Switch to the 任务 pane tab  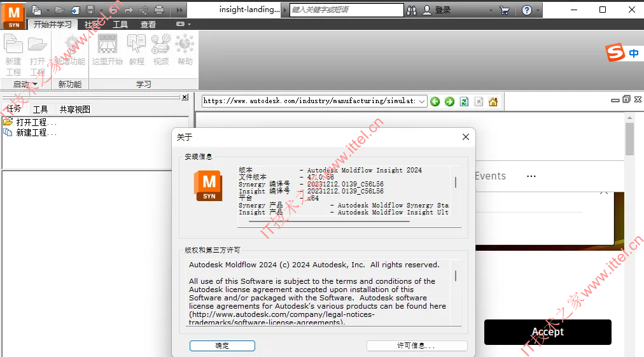[x=13, y=109]
